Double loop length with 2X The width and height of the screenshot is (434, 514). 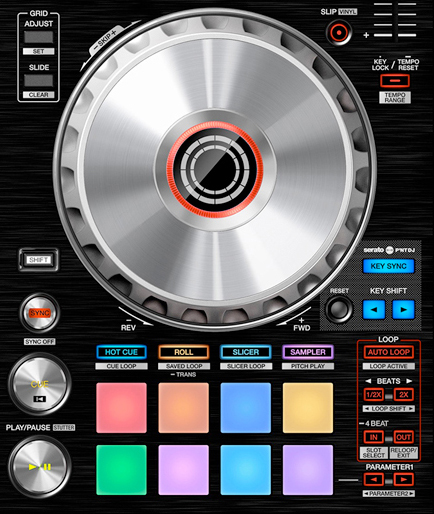coord(403,395)
